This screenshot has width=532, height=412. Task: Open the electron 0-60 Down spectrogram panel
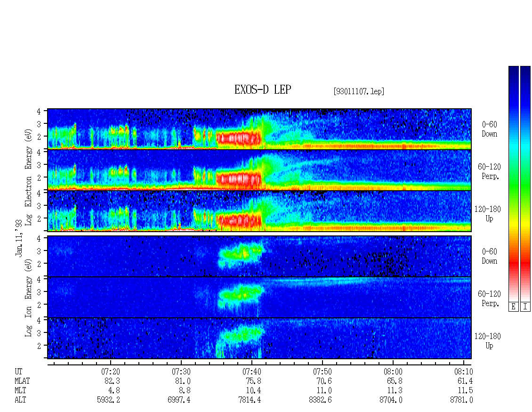coord(259,129)
